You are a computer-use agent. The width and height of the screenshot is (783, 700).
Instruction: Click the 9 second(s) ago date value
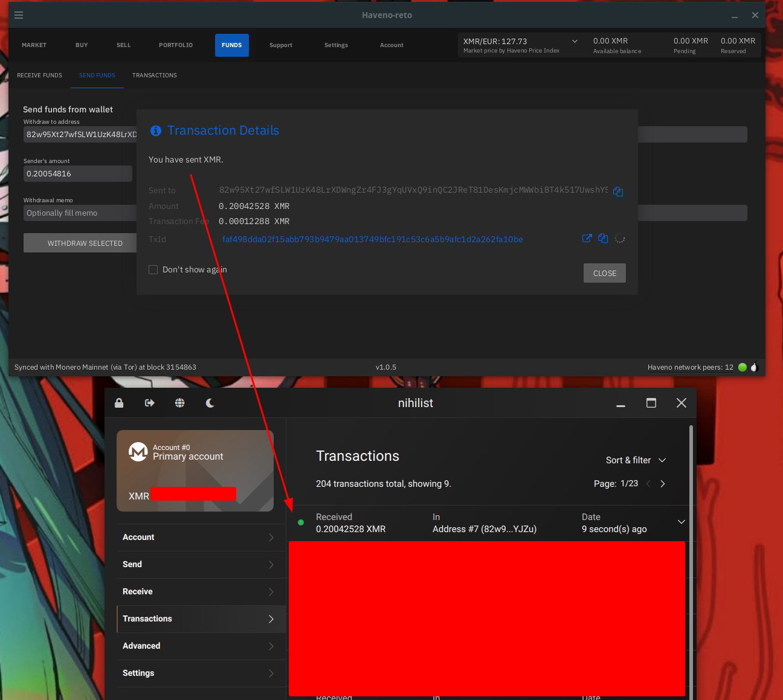click(x=614, y=529)
